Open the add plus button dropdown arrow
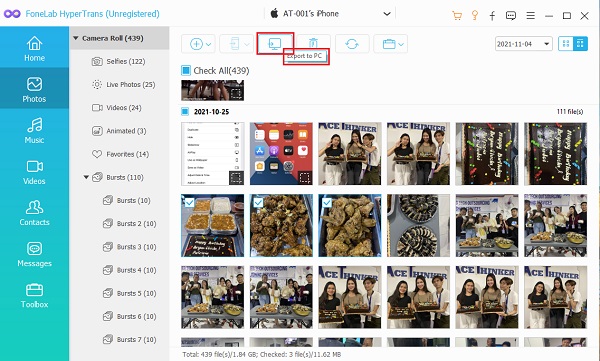The height and width of the screenshot is (361, 600). point(209,44)
